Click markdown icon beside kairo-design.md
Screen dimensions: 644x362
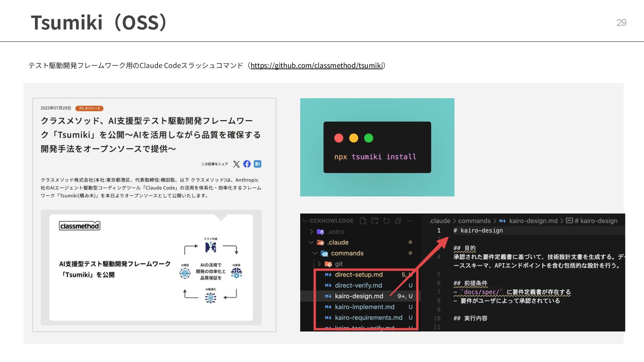point(328,296)
